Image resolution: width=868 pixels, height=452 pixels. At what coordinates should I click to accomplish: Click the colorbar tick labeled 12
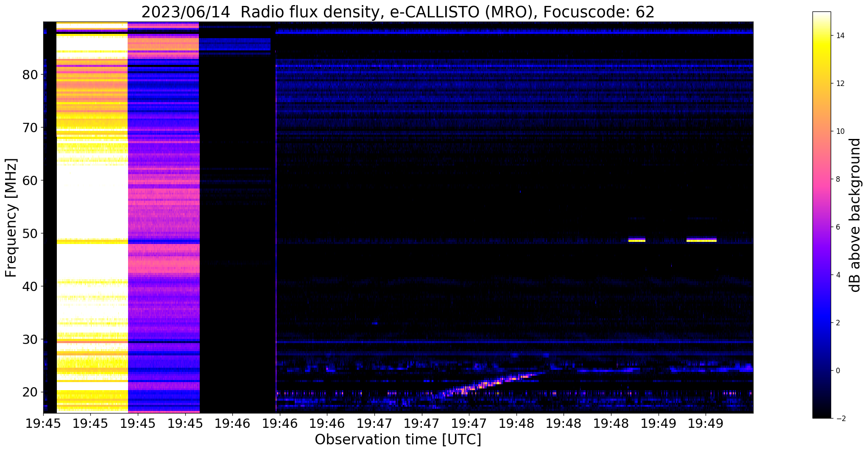tap(840, 83)
